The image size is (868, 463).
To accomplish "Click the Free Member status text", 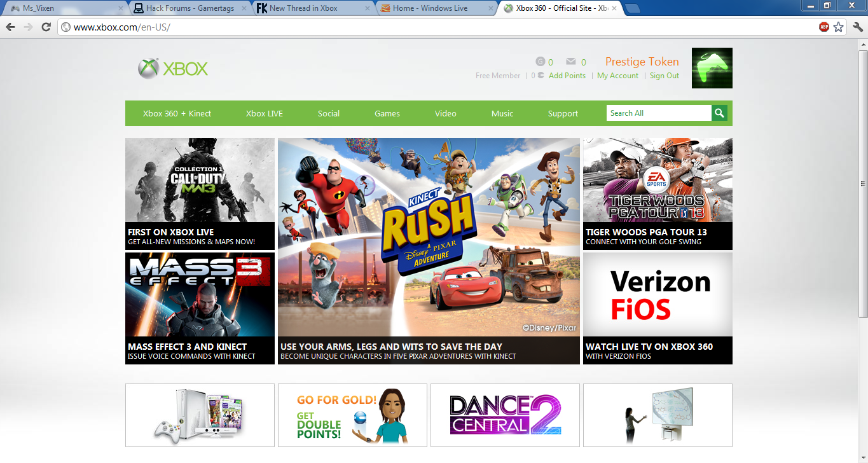I will (x=498, y=76).
